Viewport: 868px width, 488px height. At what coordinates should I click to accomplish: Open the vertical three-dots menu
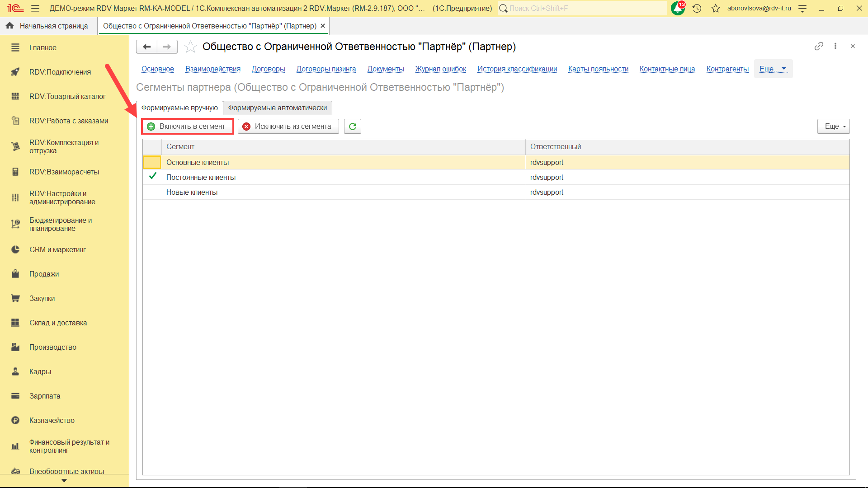pyautogui.click(x=835, y=46)
